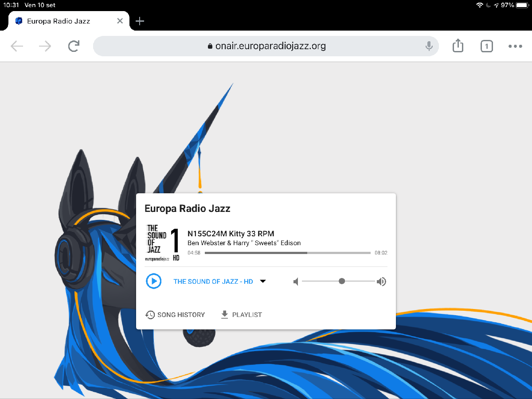Tap the battery indicator in status bar
The height and width of the screenshot is (399, 532).
[522, 5]
